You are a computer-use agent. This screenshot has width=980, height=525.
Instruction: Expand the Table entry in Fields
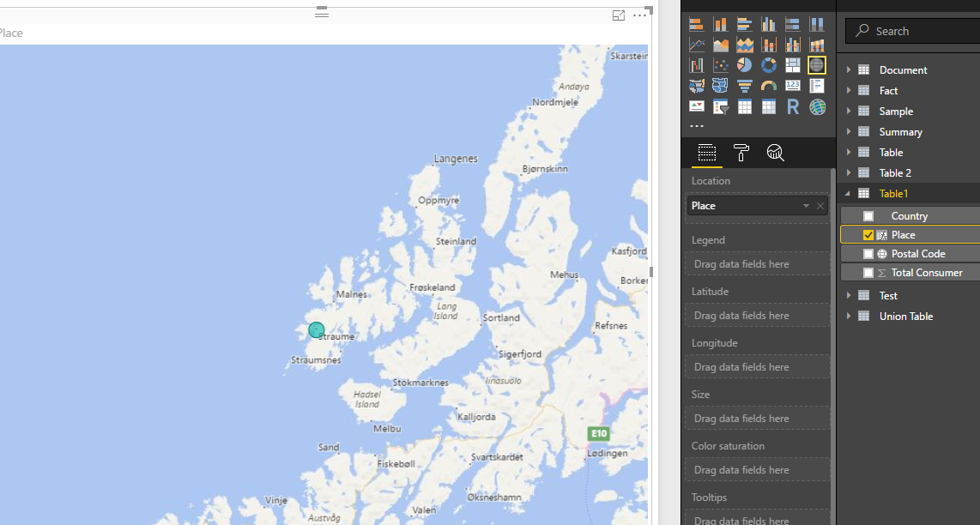(849, 153)
